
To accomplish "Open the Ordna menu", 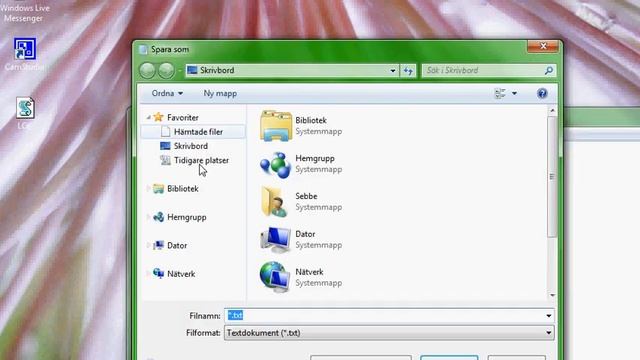I will click(167, 93).
